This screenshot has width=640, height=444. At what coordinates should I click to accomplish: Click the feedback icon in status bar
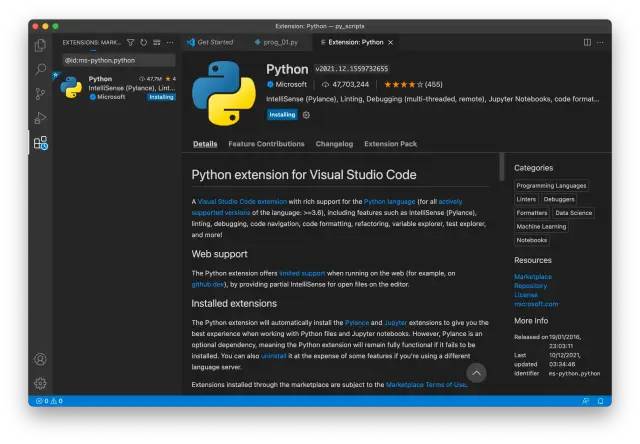585,401
